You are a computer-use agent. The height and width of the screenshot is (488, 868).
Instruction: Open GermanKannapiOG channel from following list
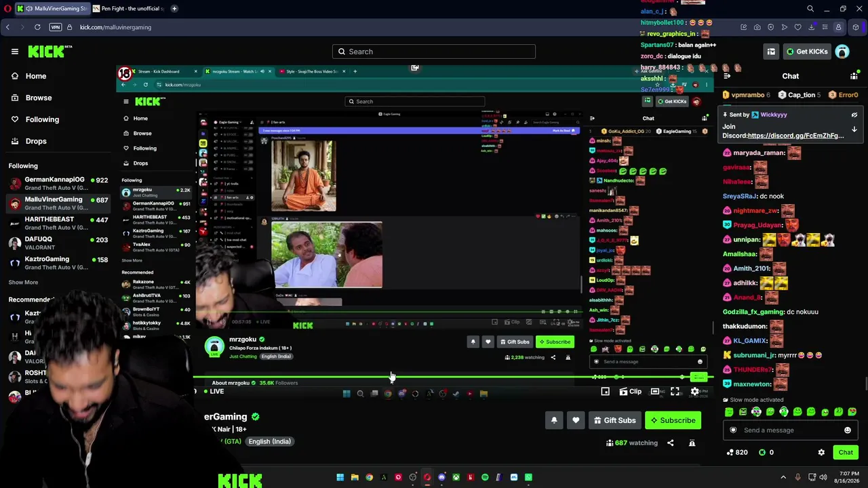click(x=58, y=184)
